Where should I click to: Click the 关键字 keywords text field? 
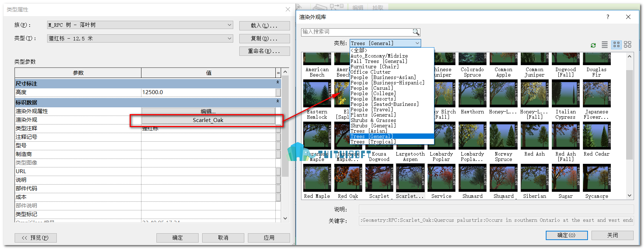(x=496, y=220)
